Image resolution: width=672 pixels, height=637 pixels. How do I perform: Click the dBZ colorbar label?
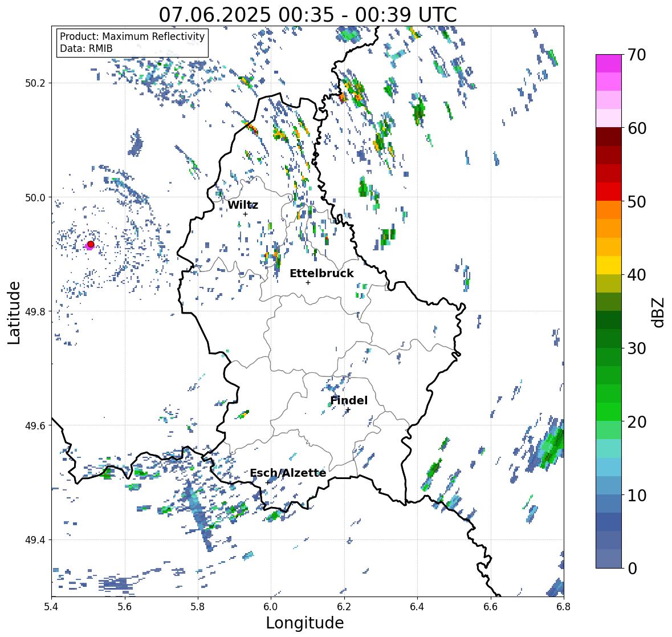658,312
